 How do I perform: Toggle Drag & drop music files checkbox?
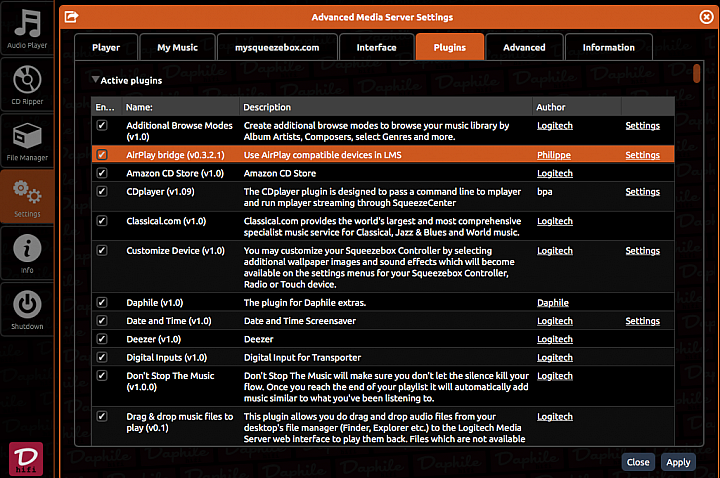[x=102, y=416]
